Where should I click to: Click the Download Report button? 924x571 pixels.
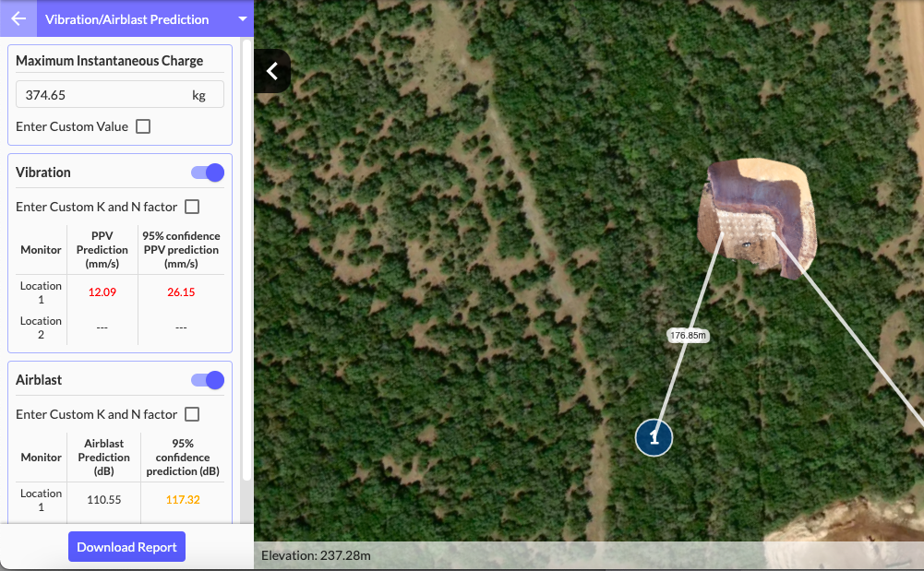click(126, 547)
